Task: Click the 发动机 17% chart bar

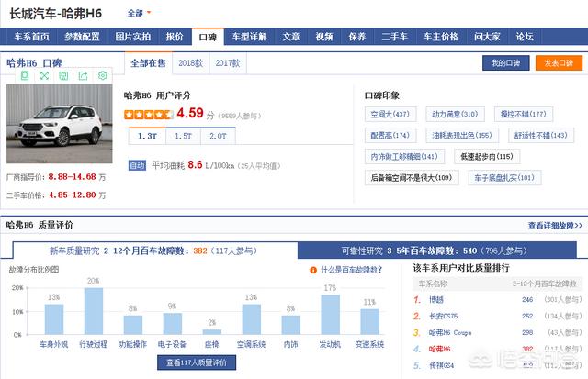Action: pos(331,315)
